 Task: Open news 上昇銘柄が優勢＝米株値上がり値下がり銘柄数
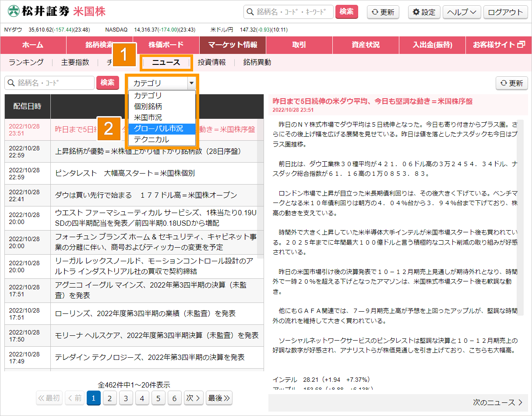[x=148, y=152]
